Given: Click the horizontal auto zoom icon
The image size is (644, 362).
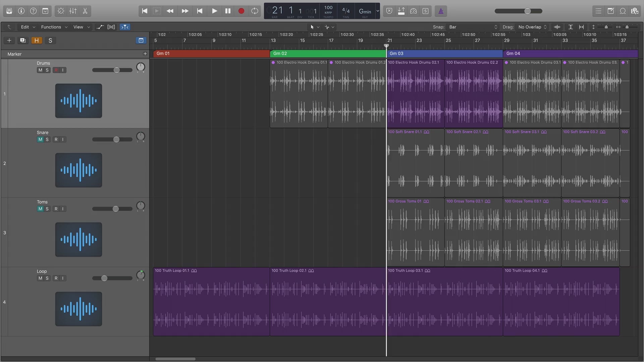Looking at the screenshot, I should tap(581, 27).
